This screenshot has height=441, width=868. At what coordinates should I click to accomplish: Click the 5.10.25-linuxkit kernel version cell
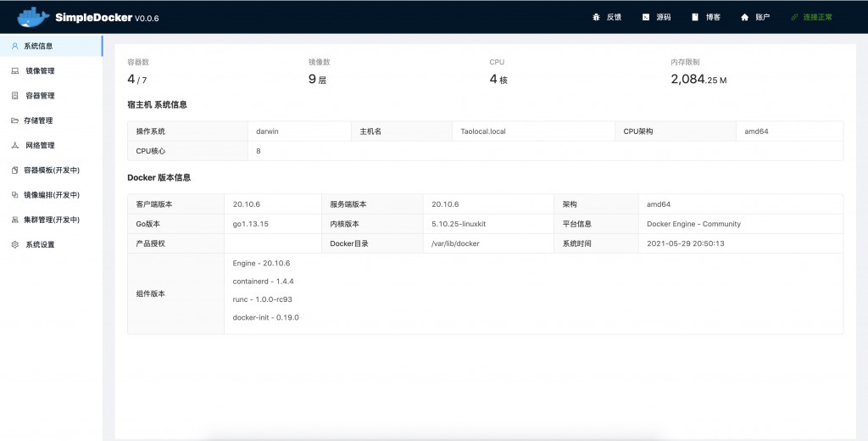(x=489, y=224)
